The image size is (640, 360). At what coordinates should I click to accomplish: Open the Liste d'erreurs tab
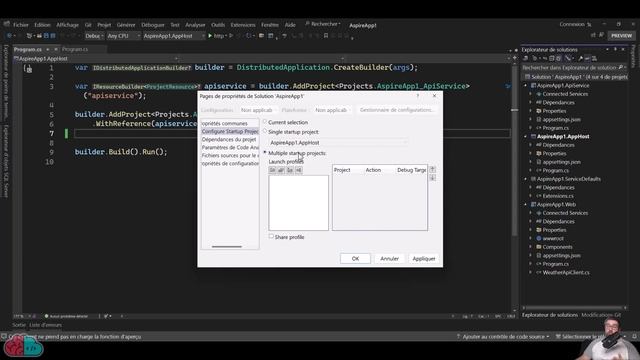(x=45, y=325)
